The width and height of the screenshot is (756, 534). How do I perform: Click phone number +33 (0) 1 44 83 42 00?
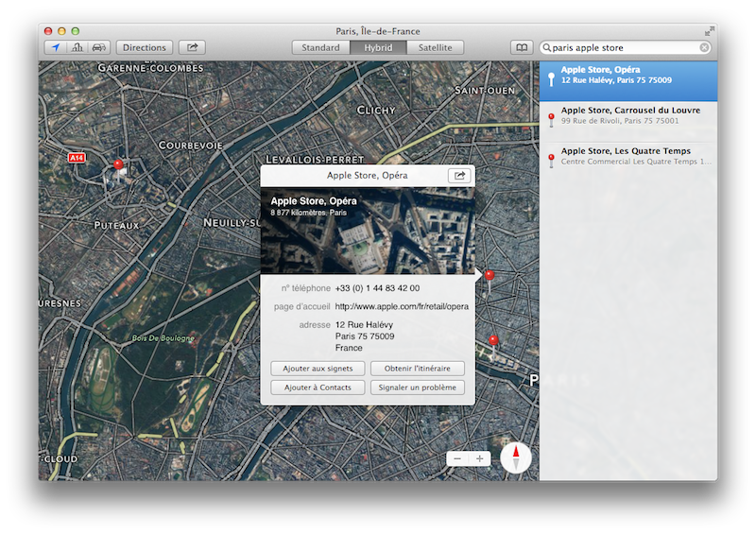[x=377, y=288]
